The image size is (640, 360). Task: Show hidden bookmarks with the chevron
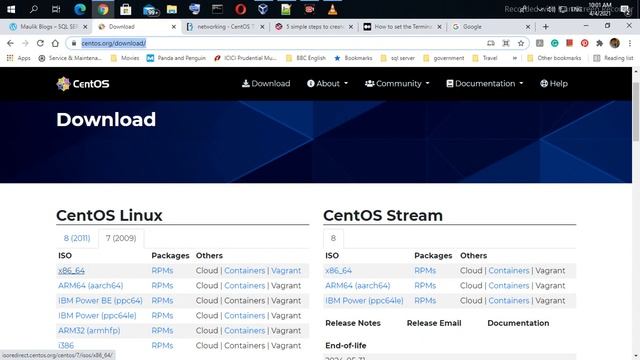515,58
